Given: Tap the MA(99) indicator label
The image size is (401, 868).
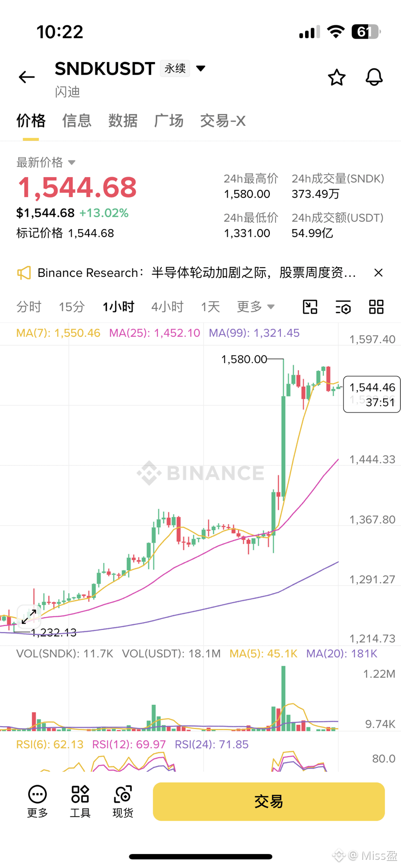Looking at the screenshot, I should [x=254, y=333].
